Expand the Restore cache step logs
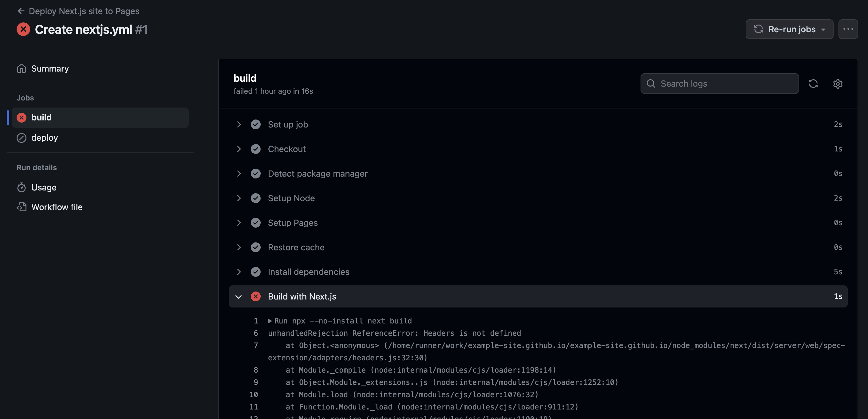Image resolution: width=868 pixels, height=419 pixels. [239, 247]
